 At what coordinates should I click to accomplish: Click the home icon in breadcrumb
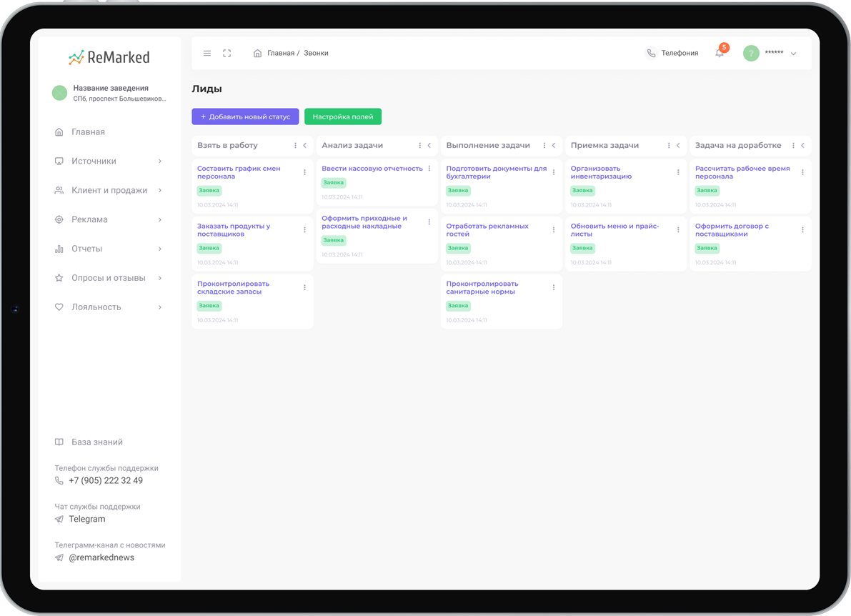click(x=258, y=54)
